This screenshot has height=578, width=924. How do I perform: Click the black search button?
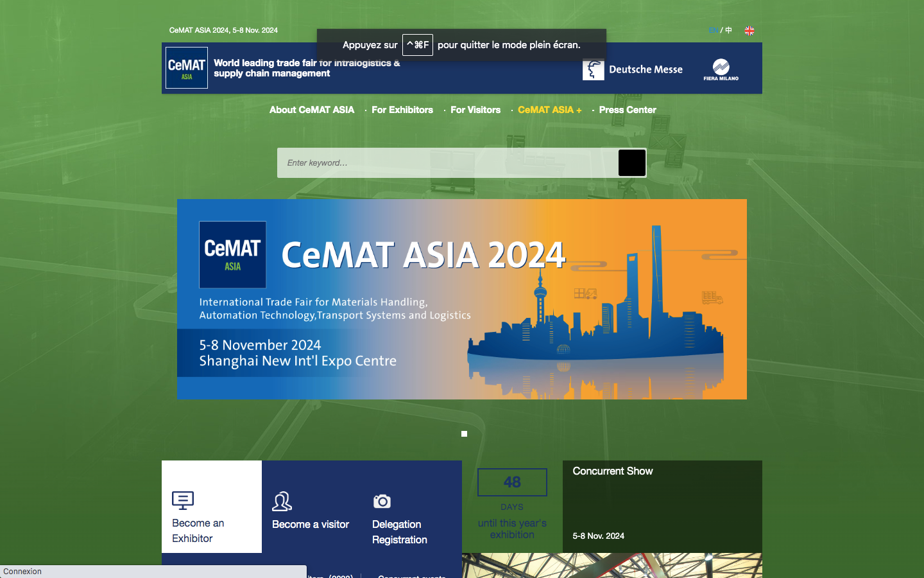pos(631,163)
